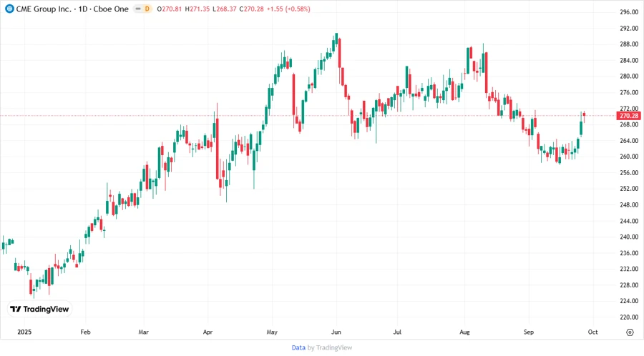644x356 pixels.
Task: Click the Feb time axis label
Action: [x=85, y=332]
